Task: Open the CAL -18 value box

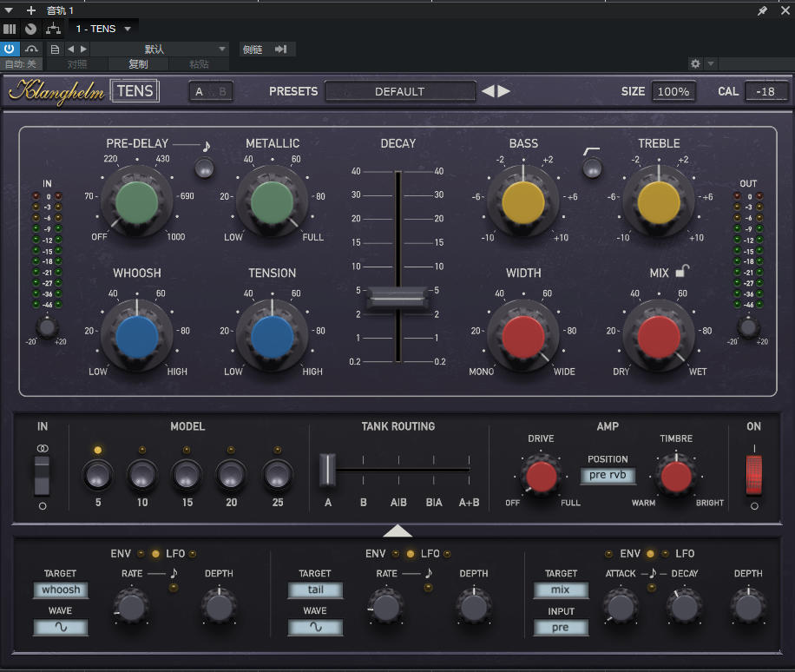Action: click(765, 91)
